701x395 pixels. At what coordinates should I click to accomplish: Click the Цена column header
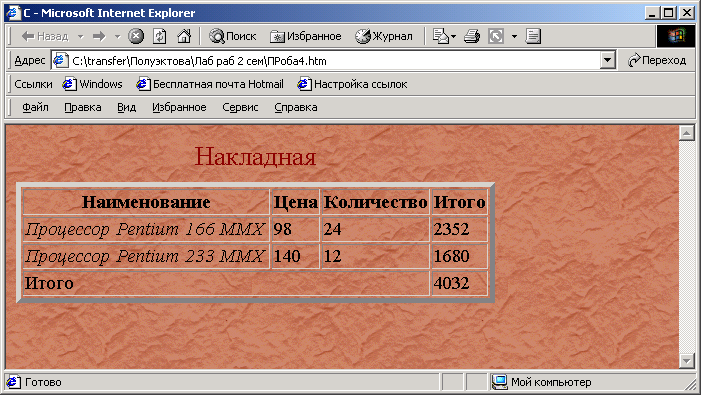(296, 202)
